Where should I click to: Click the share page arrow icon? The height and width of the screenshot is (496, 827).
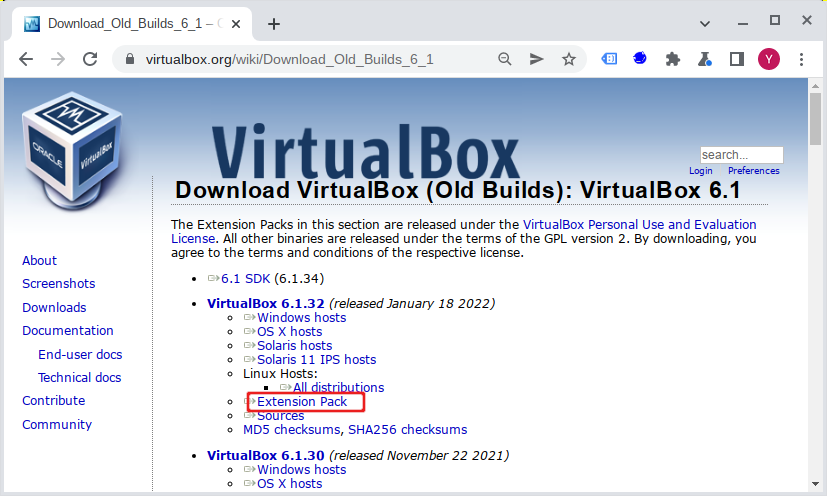click(536, 59)
